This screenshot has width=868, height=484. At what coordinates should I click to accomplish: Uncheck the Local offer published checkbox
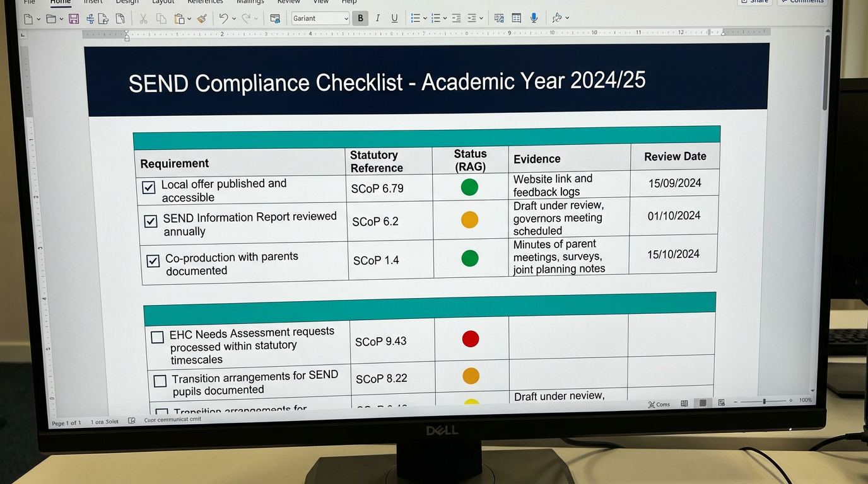pos(149,187)
